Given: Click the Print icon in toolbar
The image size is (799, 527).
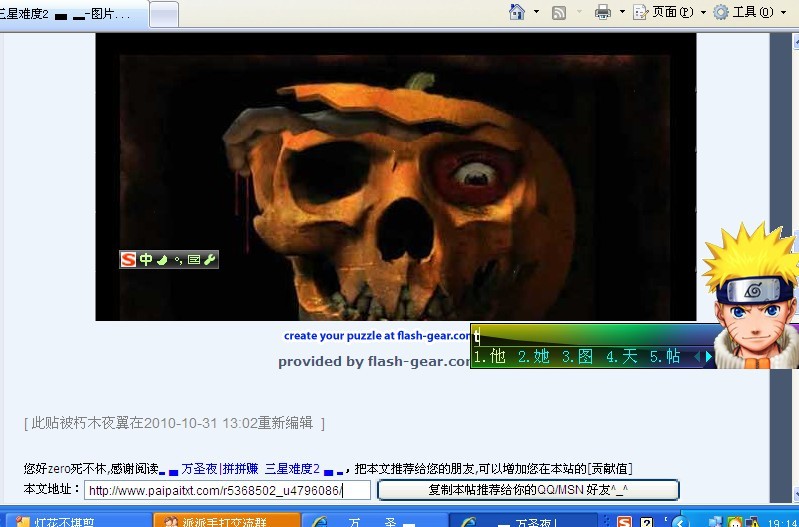Looking at the screenshot, I should (603, 12).
